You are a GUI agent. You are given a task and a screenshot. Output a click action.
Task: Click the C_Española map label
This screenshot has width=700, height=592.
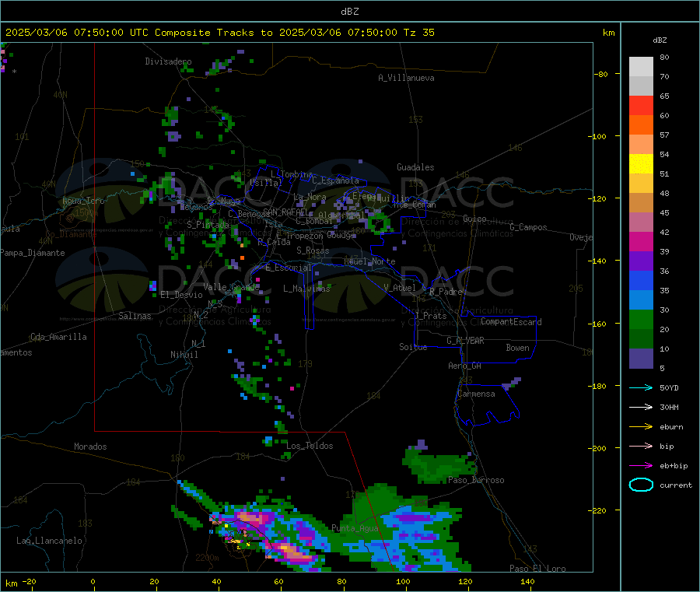(x=336, y=180)
